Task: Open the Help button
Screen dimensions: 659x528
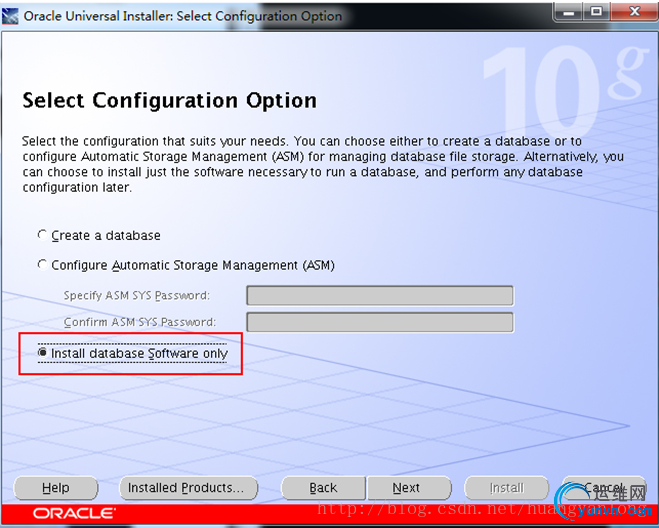Action: 56,488
